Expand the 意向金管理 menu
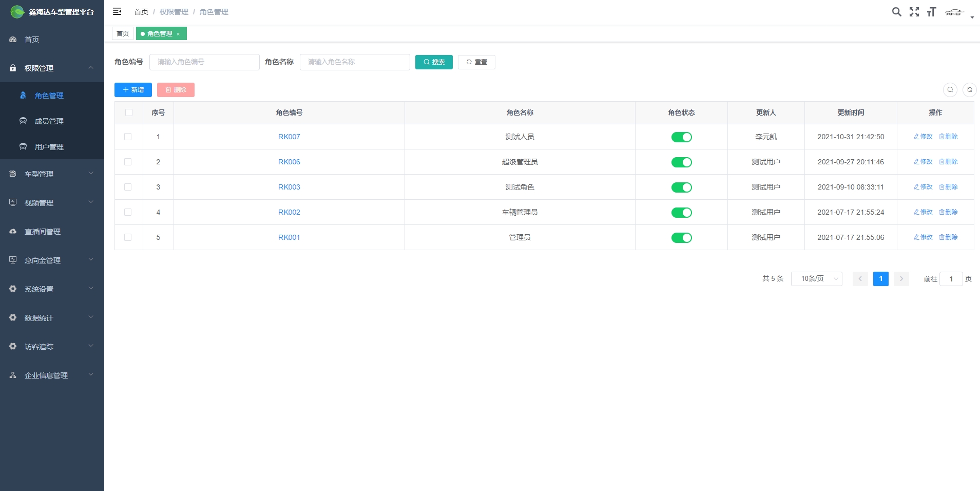The width and height of the screenshot is (980, 491). [52, 260]
